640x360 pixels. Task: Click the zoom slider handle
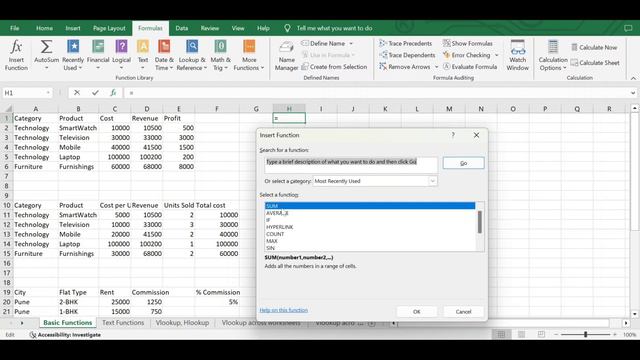pyautogui.click(x=585, y=334)
